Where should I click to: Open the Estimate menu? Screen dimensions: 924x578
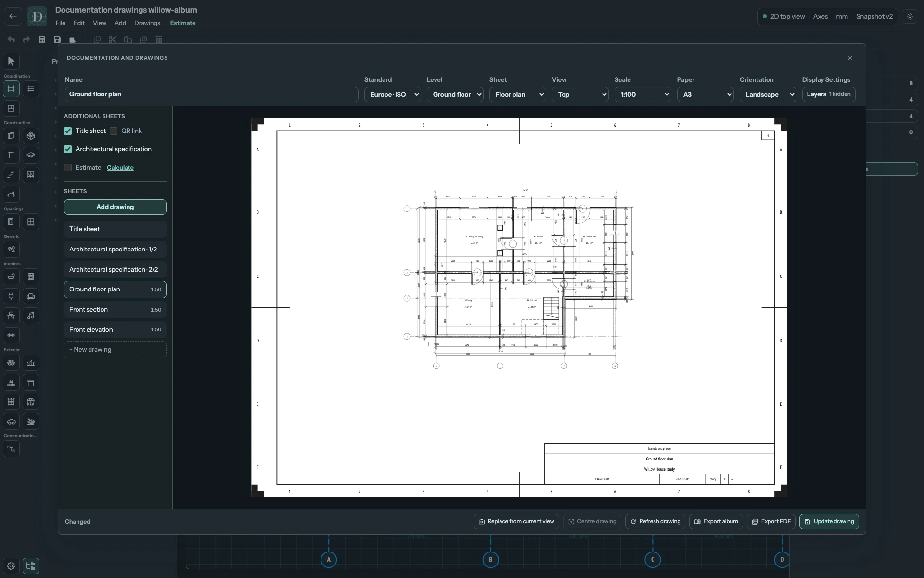[183, 23]
